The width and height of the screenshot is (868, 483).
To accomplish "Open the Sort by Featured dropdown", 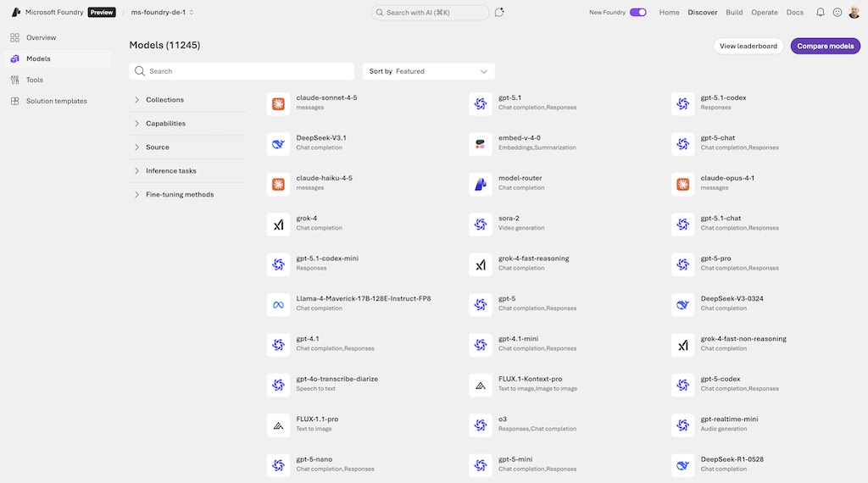I will click(x=428, y=72).
